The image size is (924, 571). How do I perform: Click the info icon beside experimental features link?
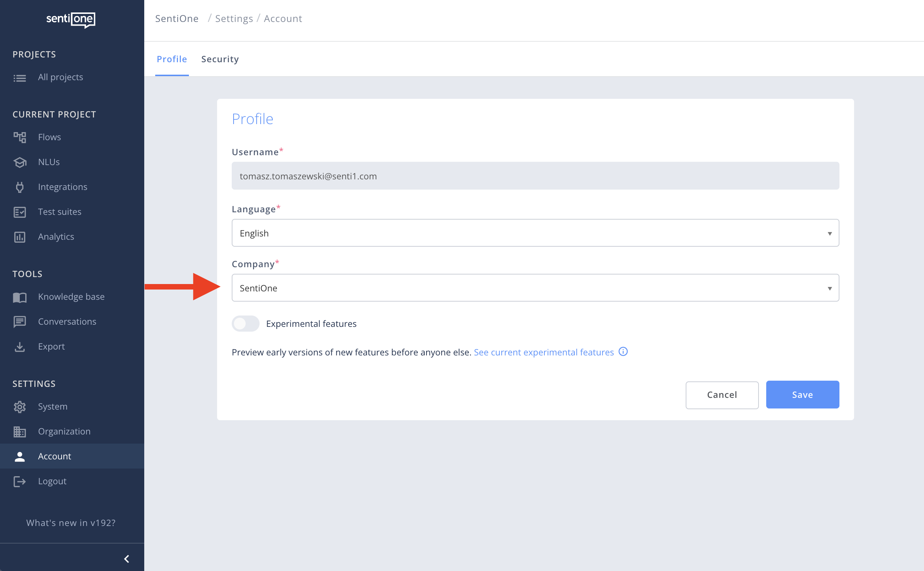click(623, 352)
